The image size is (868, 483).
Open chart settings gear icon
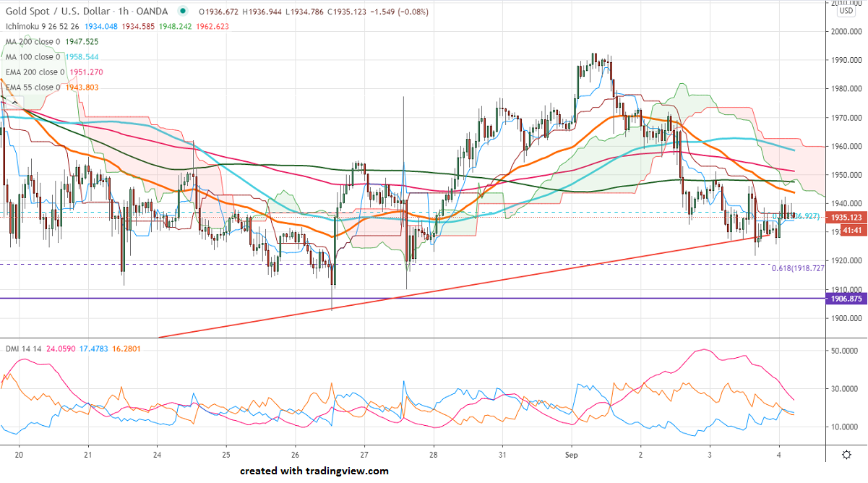pyautogui.click(x=846, y=454)
